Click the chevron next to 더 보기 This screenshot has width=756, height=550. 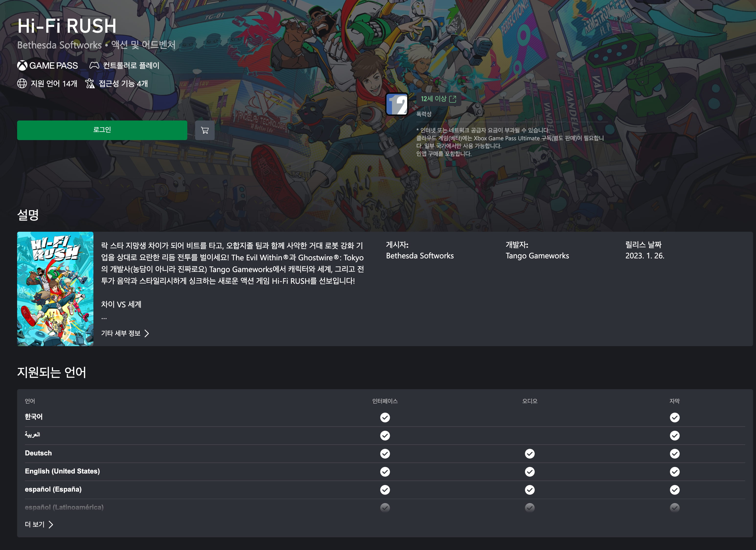[x=51, y=524]
